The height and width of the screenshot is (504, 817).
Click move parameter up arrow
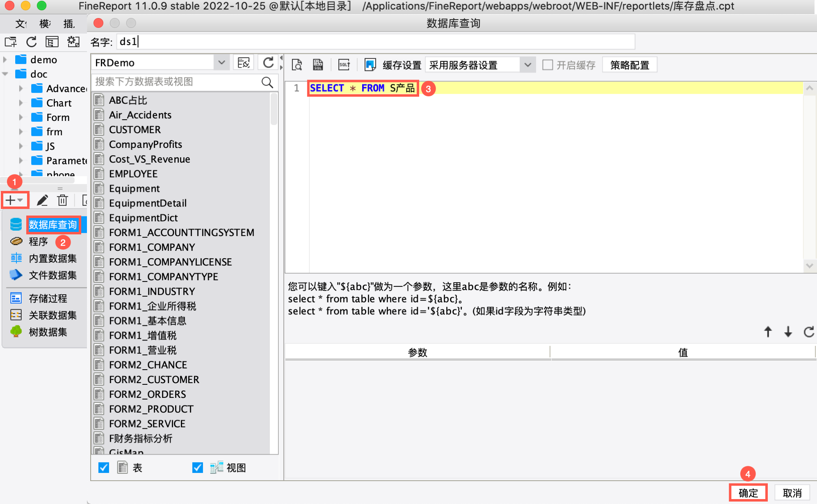coord(768,332)
